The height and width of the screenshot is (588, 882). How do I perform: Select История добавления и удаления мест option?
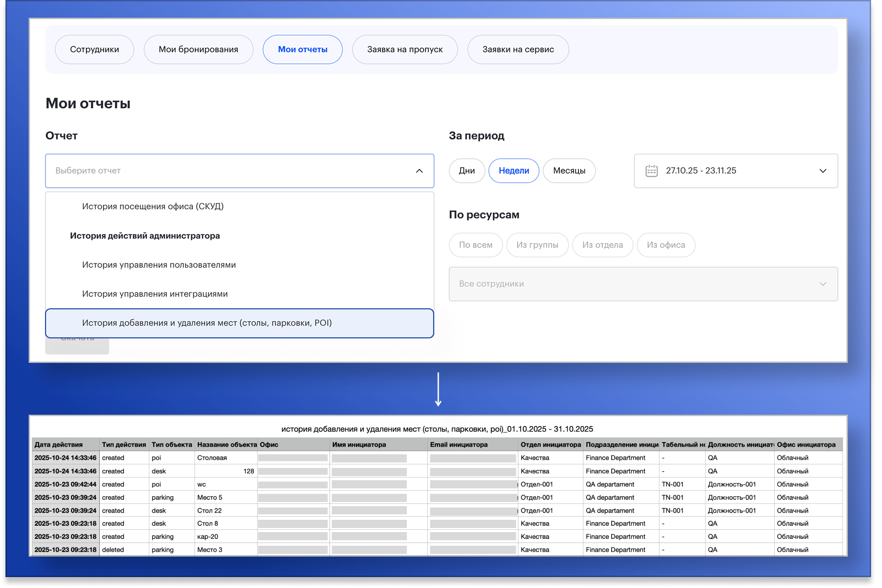coord(207,323)
